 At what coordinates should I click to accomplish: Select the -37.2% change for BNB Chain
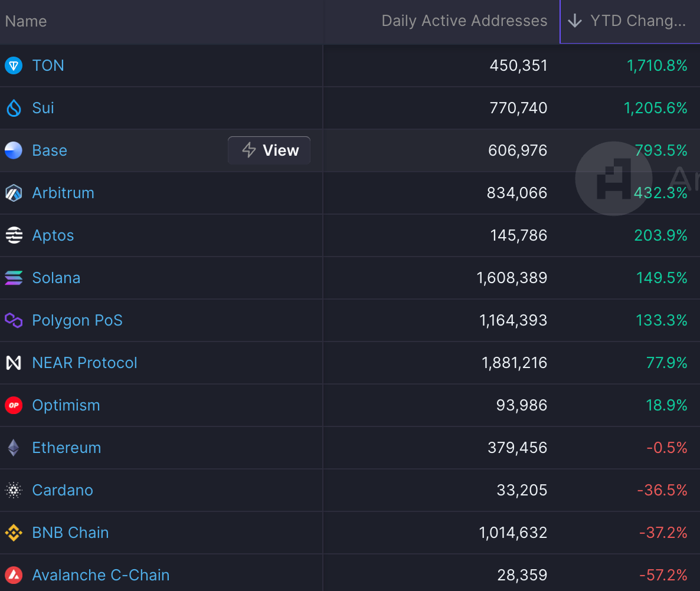click(663, 533)
